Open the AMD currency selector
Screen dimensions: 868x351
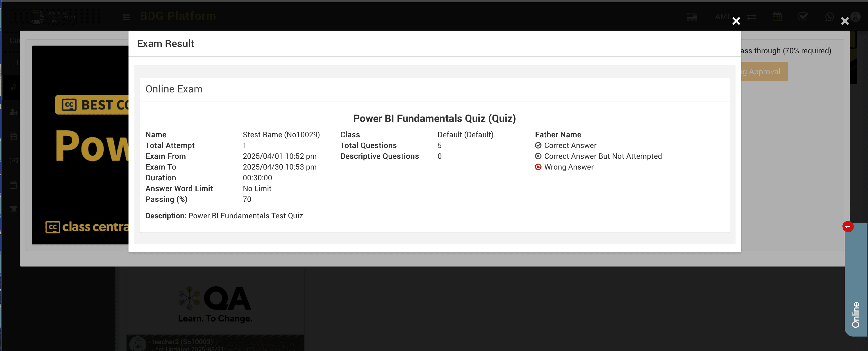[x=723, y=16]
